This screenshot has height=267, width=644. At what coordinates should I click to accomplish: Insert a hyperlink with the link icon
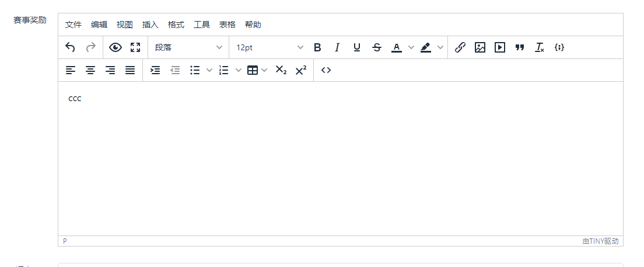(460, 47)
